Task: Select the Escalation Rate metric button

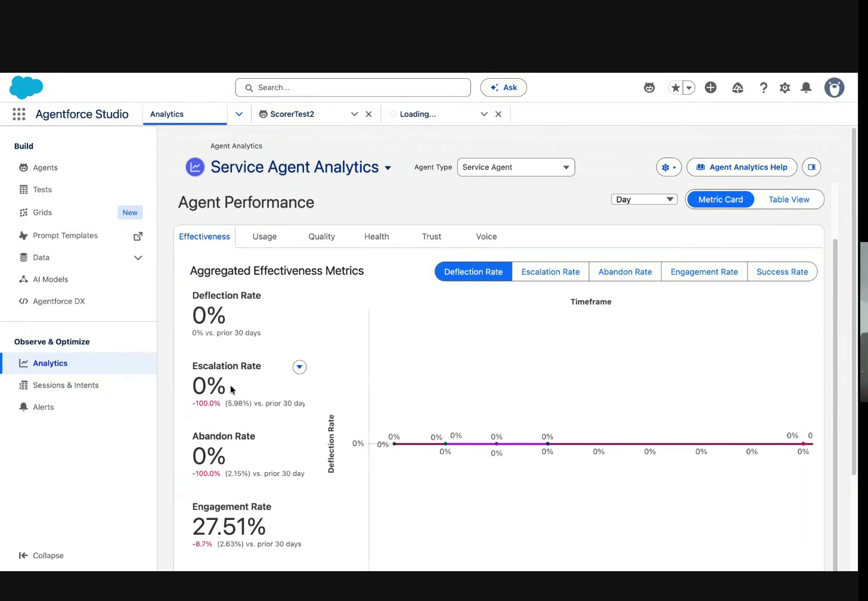Action: coord(550,272)
